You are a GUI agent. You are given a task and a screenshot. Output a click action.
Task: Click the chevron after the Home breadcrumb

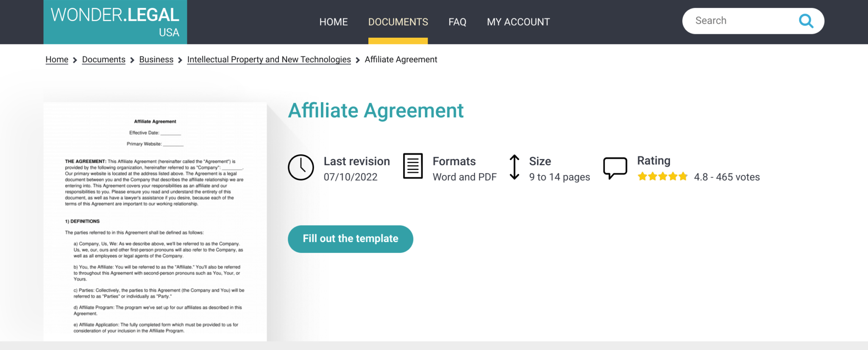coord(75,60)
